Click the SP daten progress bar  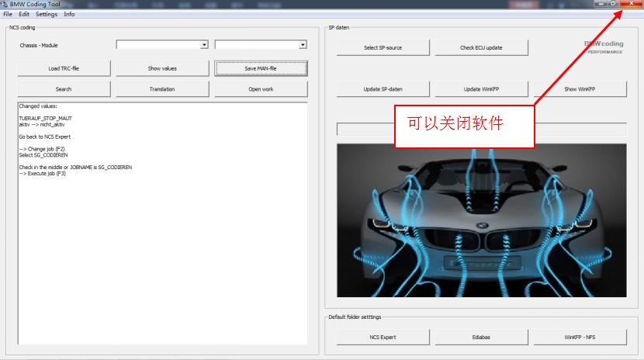point(481,129)
